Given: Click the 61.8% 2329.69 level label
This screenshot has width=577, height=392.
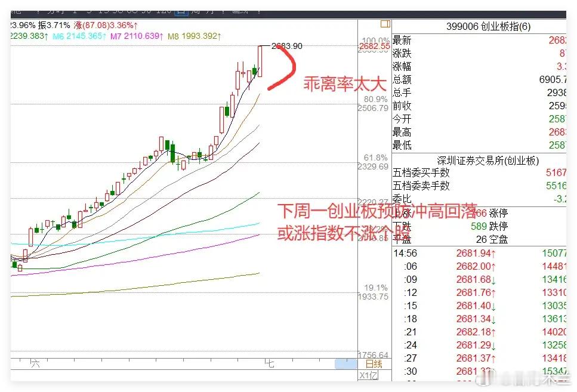Looking at the screenshot, I should click(x=373, y=162).
